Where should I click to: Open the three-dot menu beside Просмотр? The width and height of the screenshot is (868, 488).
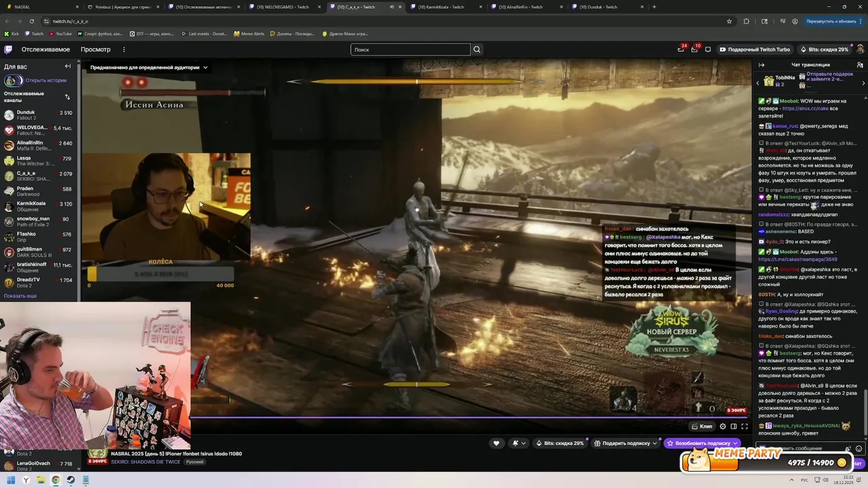(123, 49)
